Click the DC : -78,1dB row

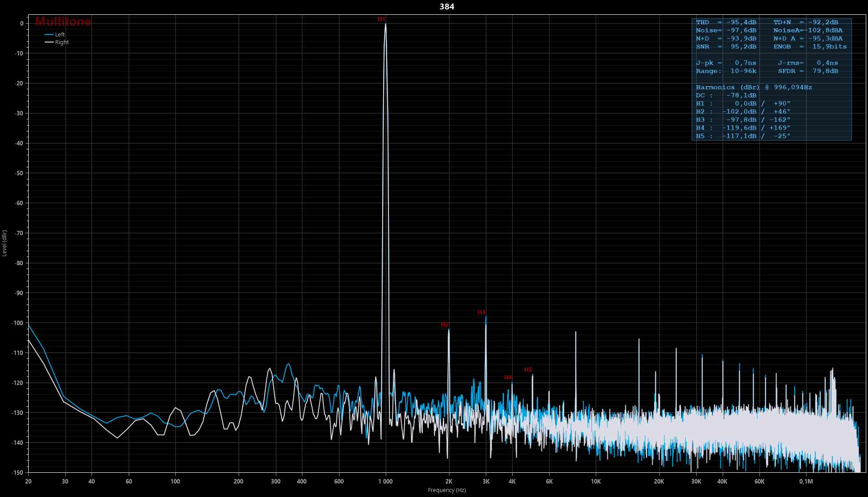(x=726, y=95)
